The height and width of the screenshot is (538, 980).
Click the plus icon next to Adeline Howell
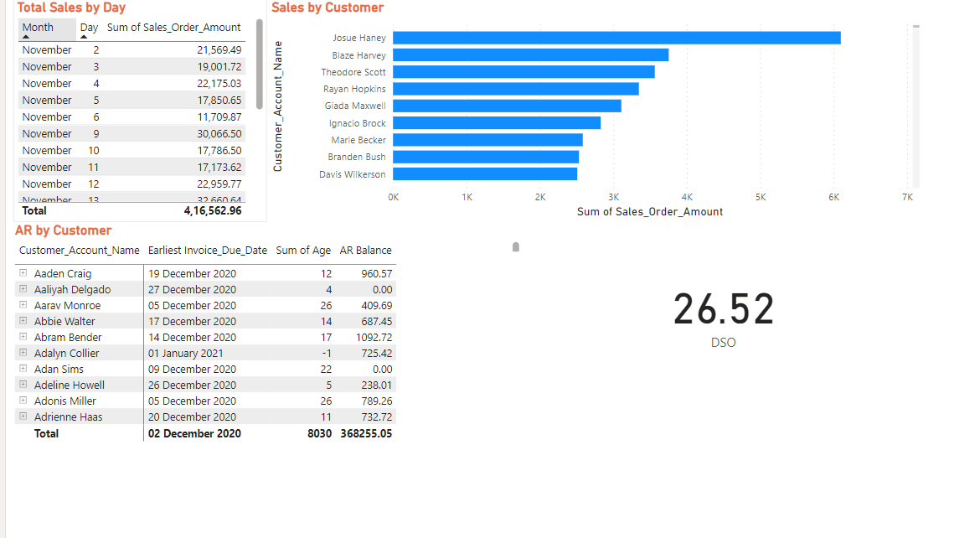tap(23, 385)
